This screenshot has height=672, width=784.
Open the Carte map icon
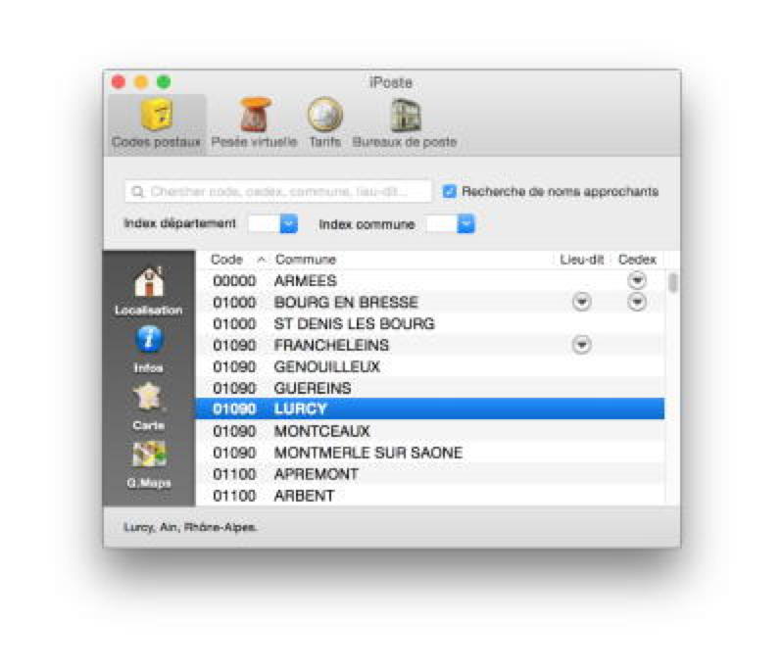149,399
